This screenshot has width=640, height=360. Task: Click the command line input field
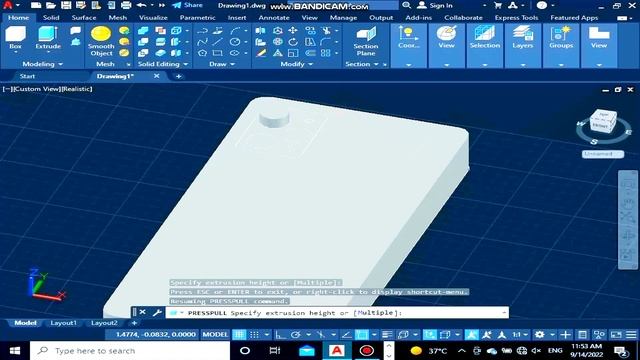337,313
